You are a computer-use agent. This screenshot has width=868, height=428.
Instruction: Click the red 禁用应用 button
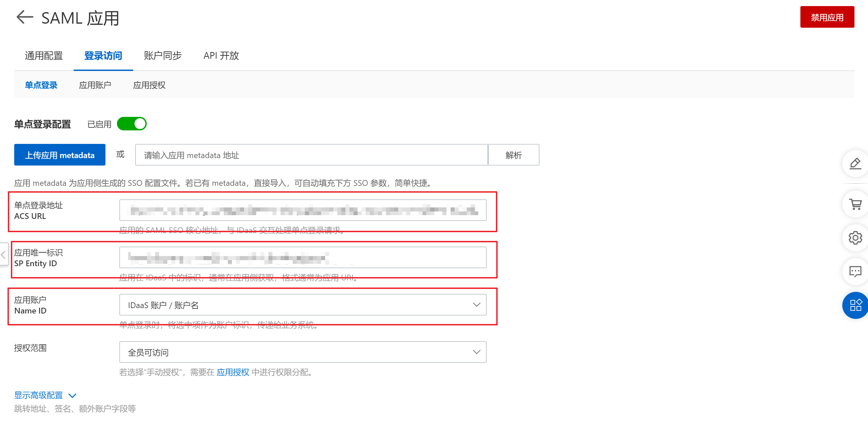coord(827,17)
